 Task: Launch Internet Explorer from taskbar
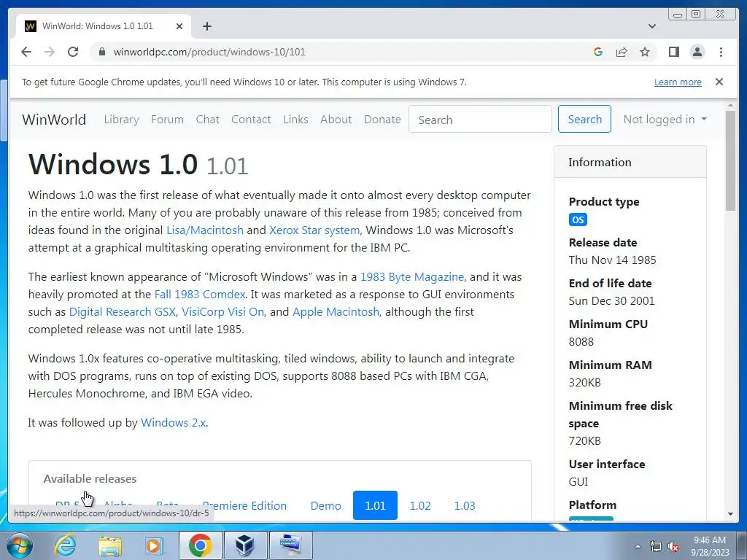tap(66, 545)
